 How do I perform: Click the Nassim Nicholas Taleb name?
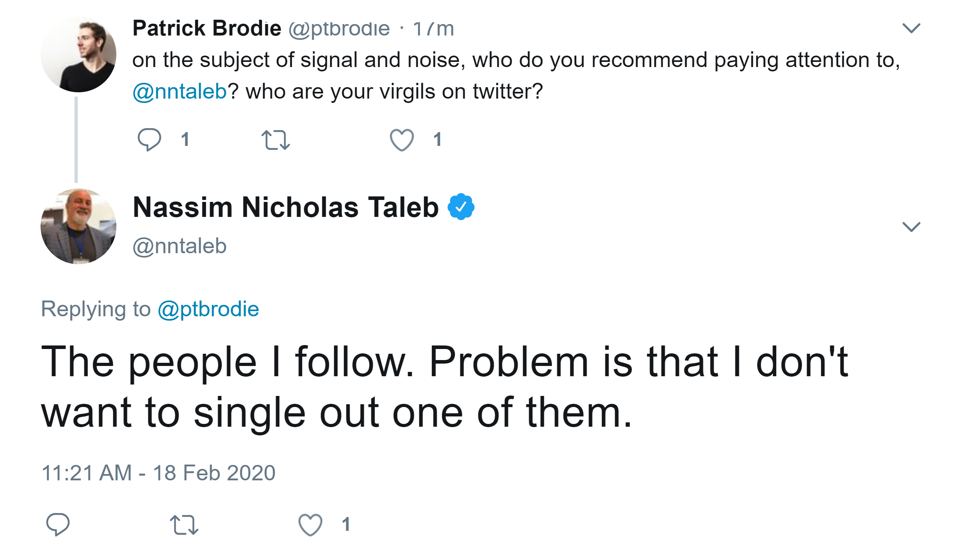tap(286, 207)
